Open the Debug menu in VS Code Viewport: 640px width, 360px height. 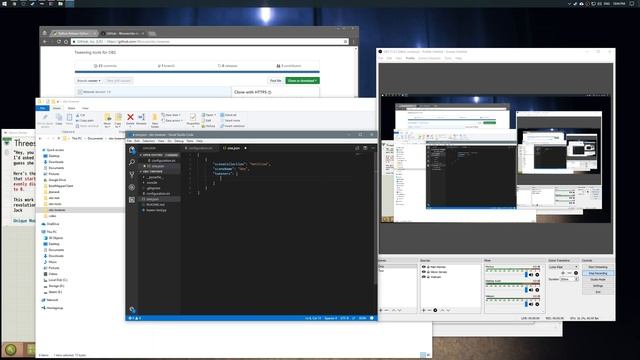179,141
